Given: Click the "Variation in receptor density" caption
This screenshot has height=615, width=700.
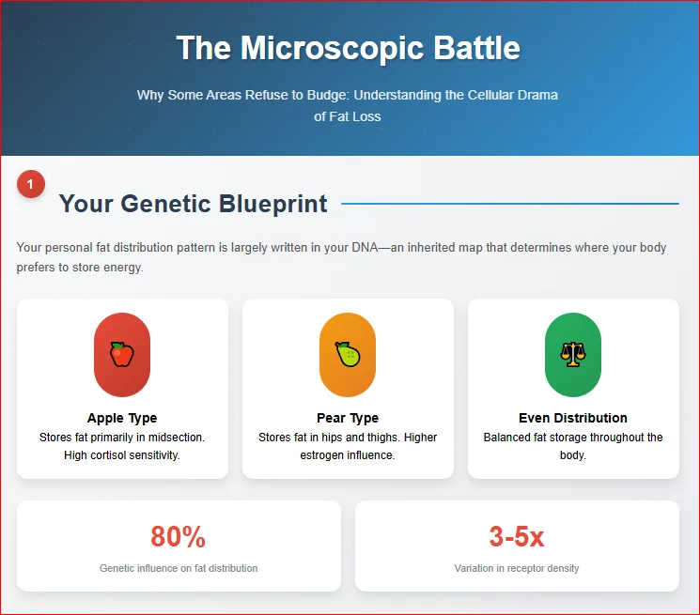Looking at the screenshot, I should pos(517,568).
